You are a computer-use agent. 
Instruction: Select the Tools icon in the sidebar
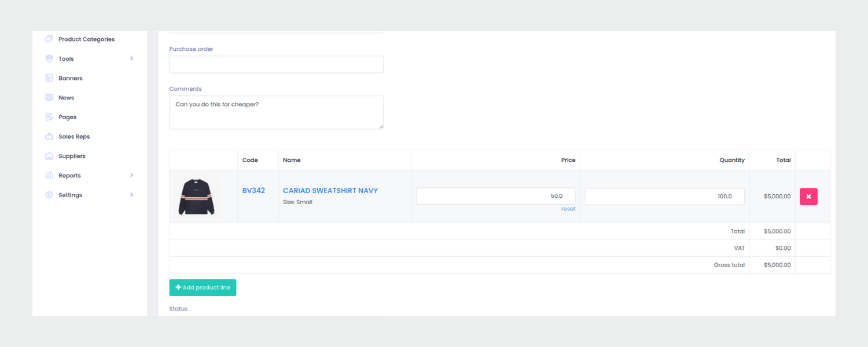tap(49, 58)
